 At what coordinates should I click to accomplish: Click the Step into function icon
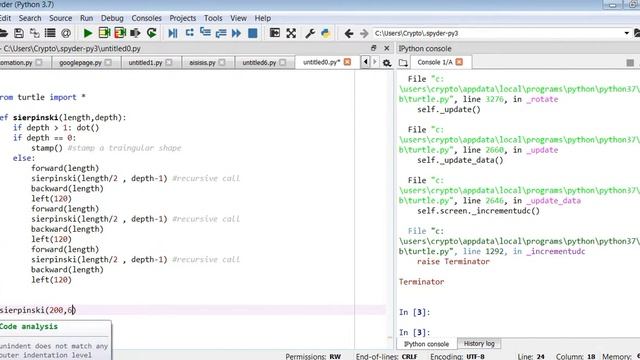point(205,33)
